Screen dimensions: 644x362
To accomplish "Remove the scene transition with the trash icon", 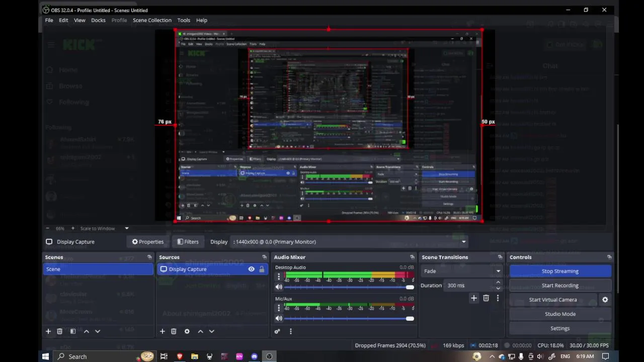I will 486,298.
